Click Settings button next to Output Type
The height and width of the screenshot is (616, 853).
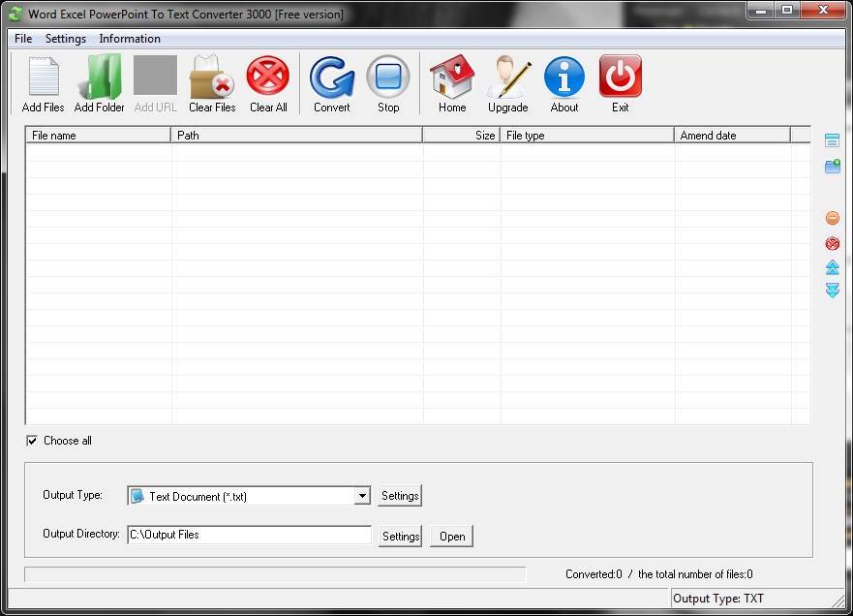[x=400, y=496]
